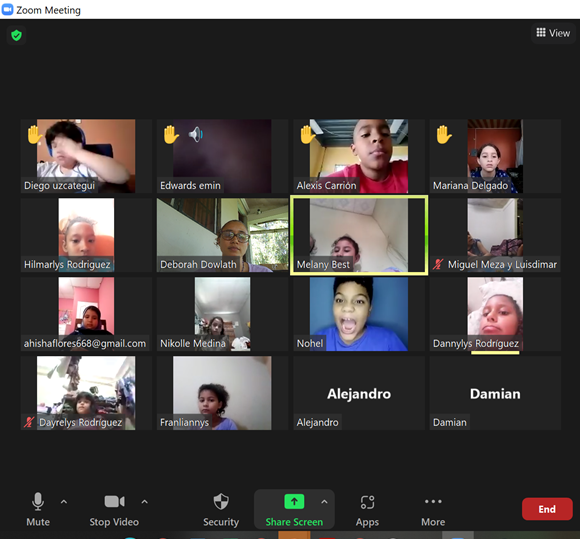This screenshot has width=580, height=539.
Task: Click Alexis Carrión's raised hand icon
Action: point(307,134)
